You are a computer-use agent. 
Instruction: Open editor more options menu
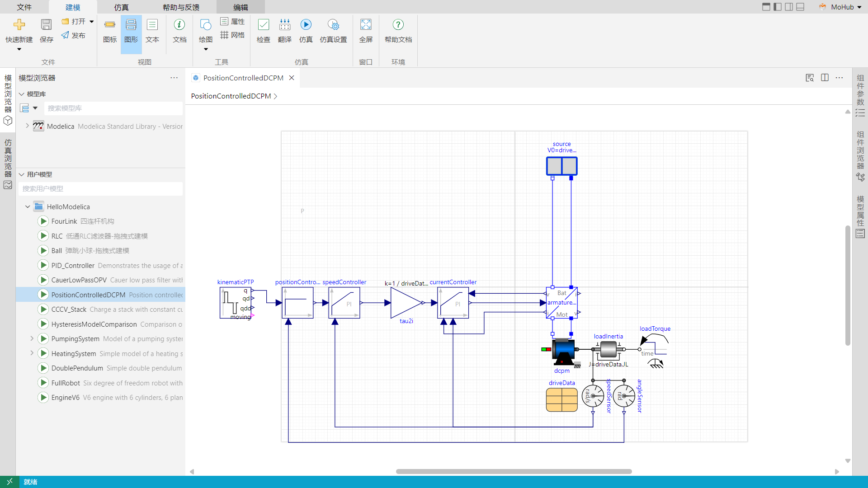tap(840, 78)
